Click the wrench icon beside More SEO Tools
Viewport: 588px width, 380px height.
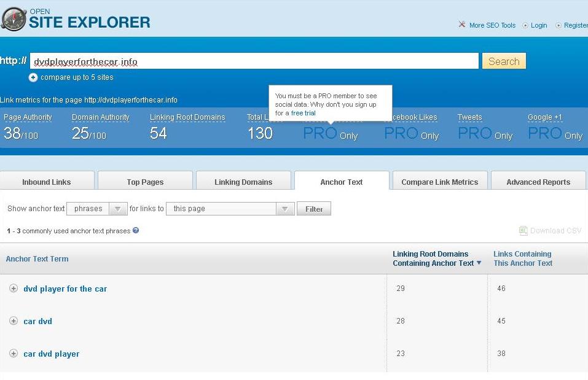(461, 25)
